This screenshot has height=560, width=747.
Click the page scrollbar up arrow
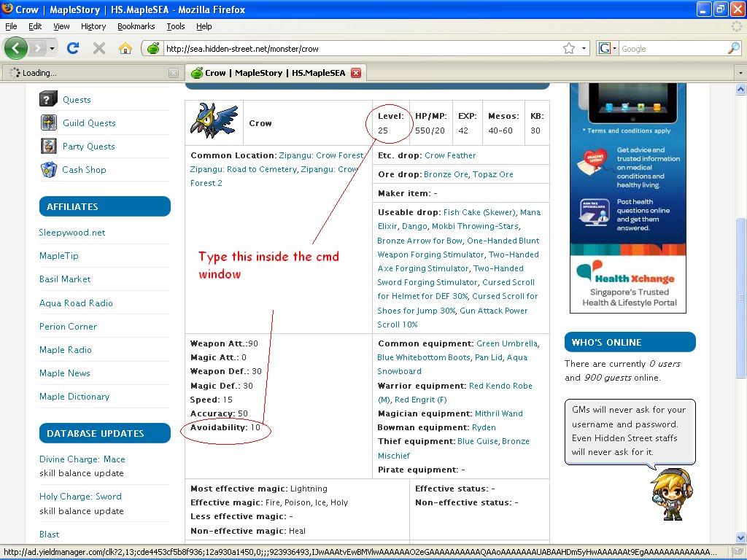click(741, 88)
